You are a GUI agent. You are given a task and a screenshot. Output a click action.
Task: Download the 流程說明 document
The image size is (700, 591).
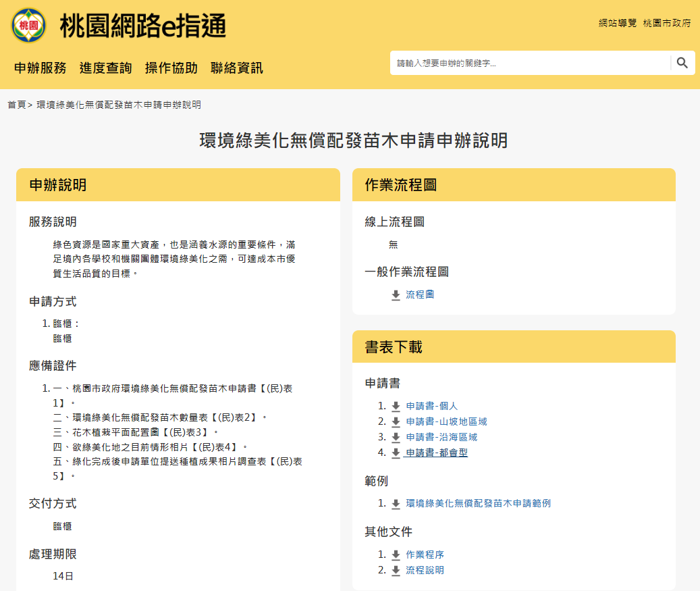(x=425, y=571)
